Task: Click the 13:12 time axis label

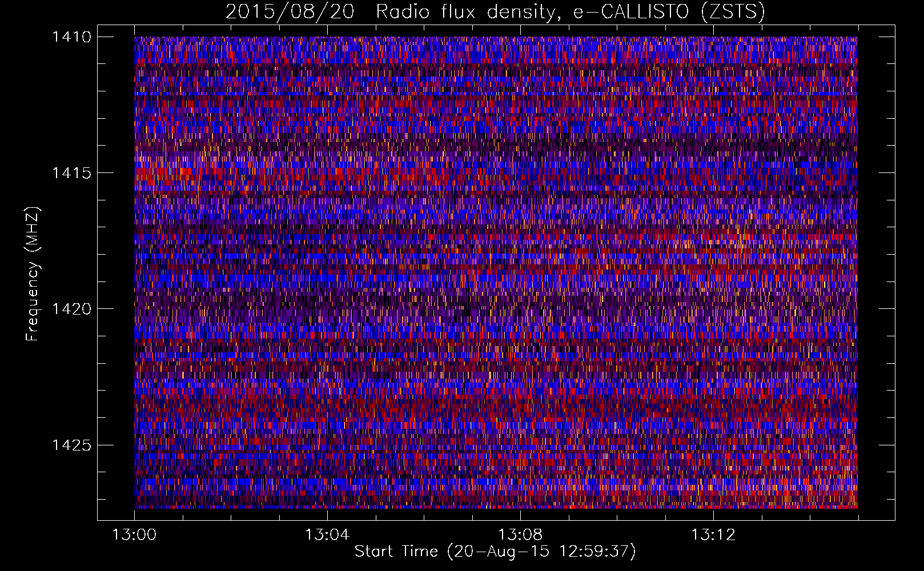Action: coord(713,535)
